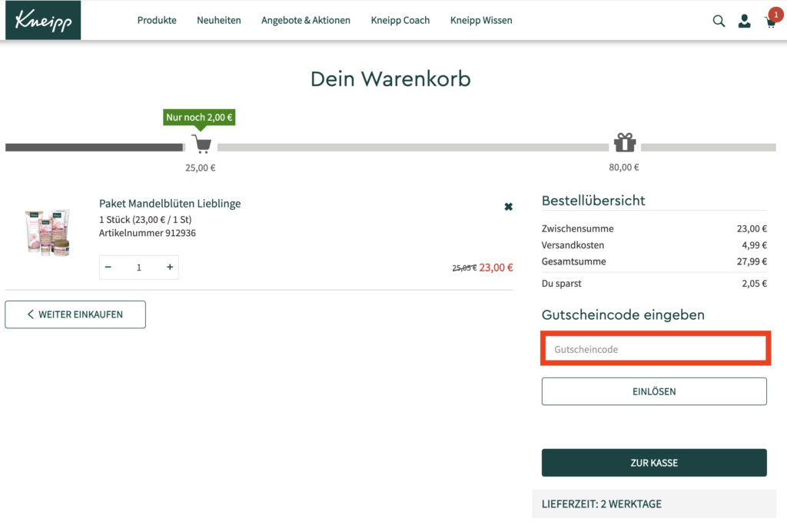Click the quantity field showing 1
The width and height of the screenshot is (787, 532).
[139, 268]
